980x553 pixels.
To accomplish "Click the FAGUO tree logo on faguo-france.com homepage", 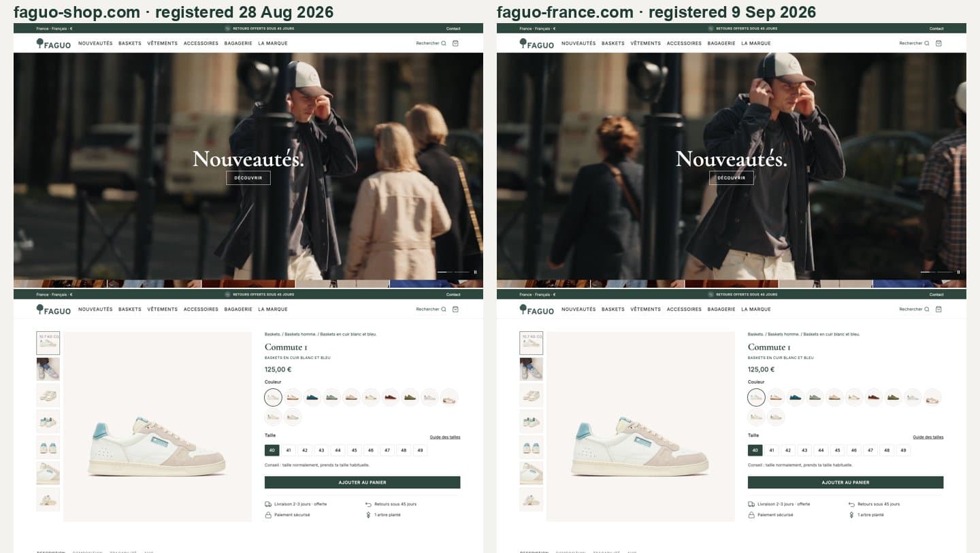I will tap(536, 44).
